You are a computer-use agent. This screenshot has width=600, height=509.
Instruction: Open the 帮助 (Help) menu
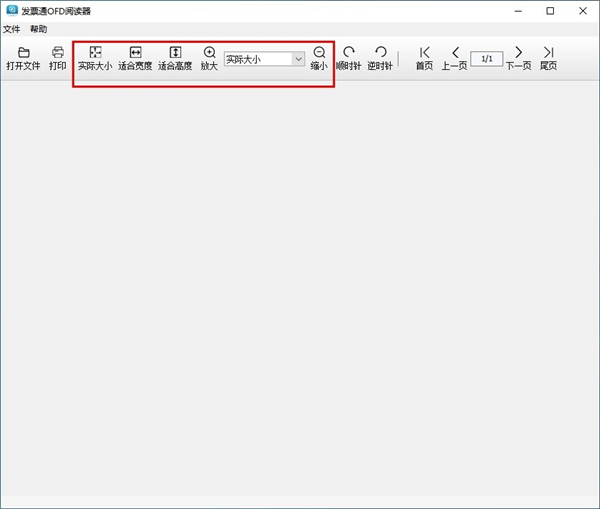38,29
